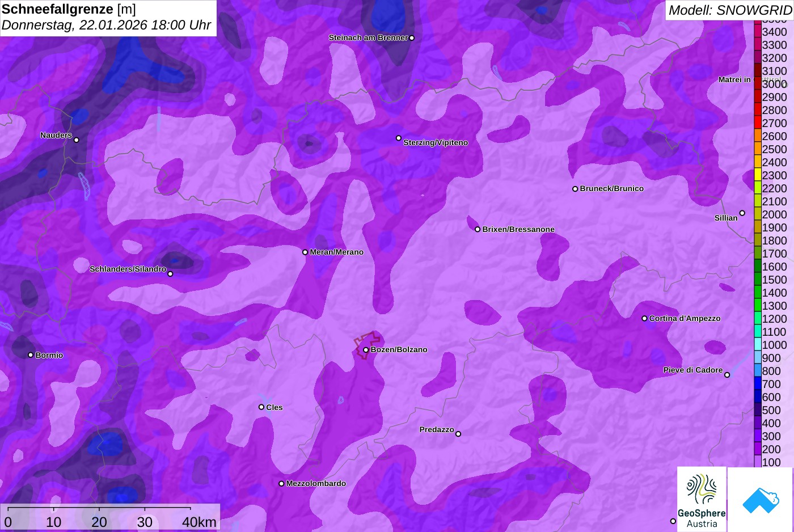Click the date 'Donnerstag, 22.01.2026 18:00 Uhr'
The width and height of the screenshot is (794, 532).
pos(106,26)
